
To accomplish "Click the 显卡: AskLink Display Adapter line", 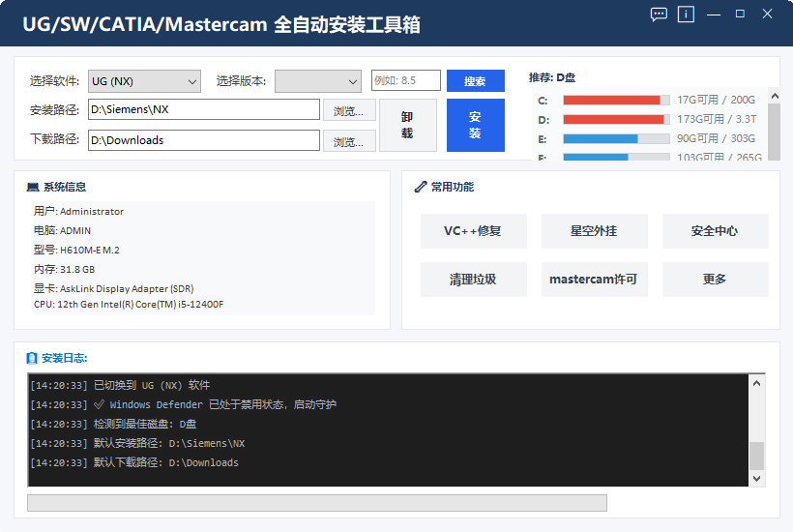I will click(114, 289).
